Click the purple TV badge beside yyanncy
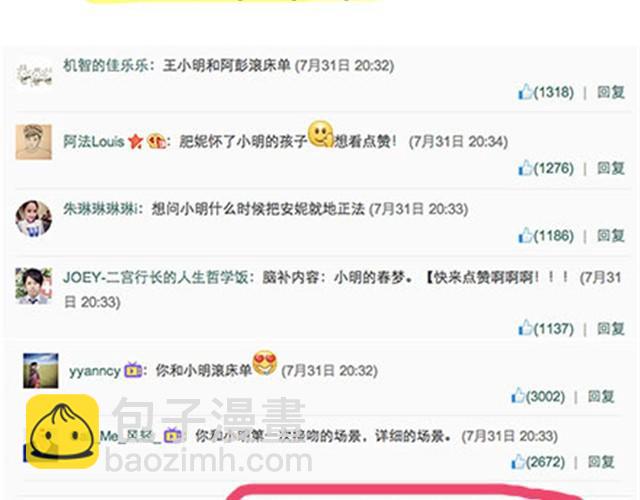 (133, 370)
